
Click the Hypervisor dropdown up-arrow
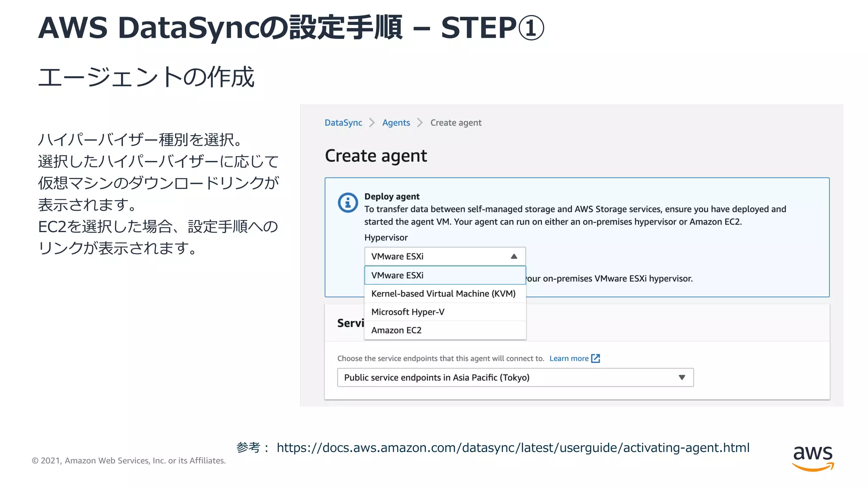point(514,256)
